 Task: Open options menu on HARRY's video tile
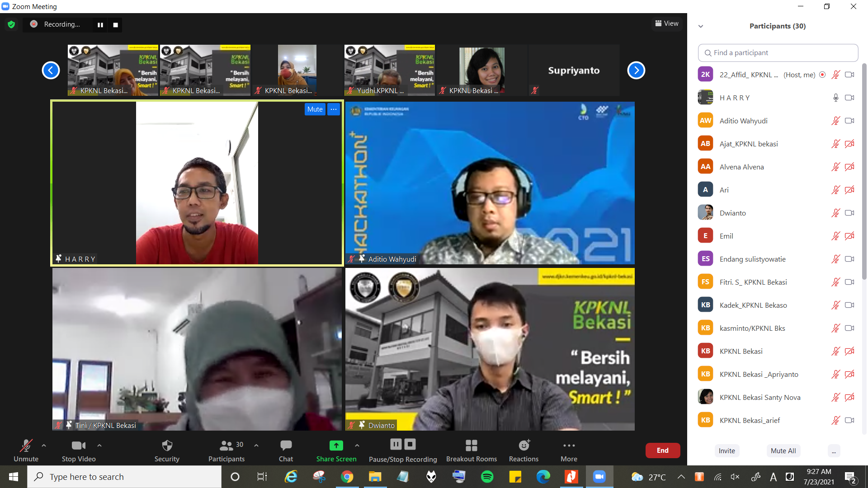[334, 109]
